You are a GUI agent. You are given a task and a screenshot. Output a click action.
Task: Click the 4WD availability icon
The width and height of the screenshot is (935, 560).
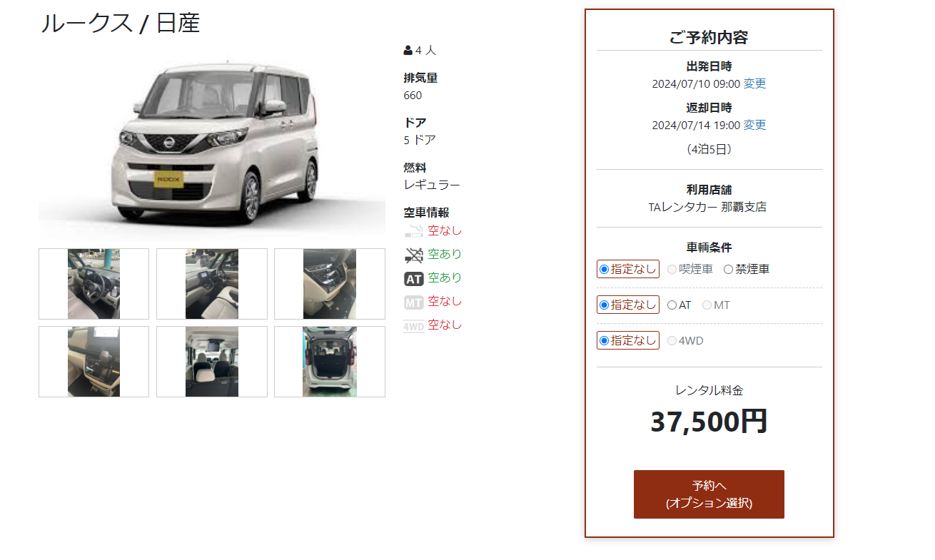coord(414,326)
